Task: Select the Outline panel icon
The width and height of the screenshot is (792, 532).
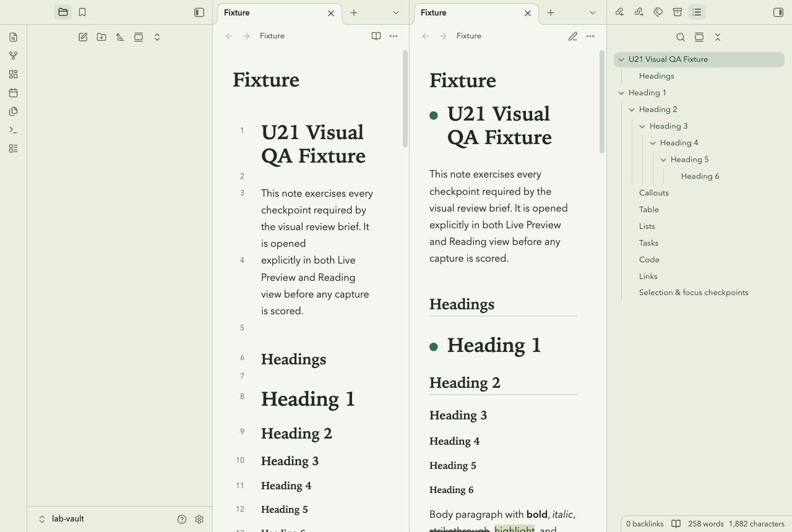Action: click(x=697, y=12)
